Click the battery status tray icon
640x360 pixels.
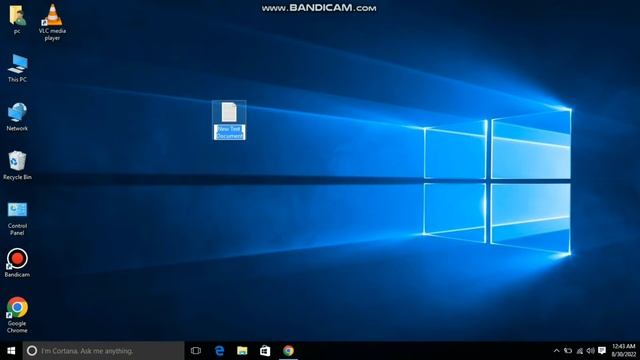(x=568, y=351)
